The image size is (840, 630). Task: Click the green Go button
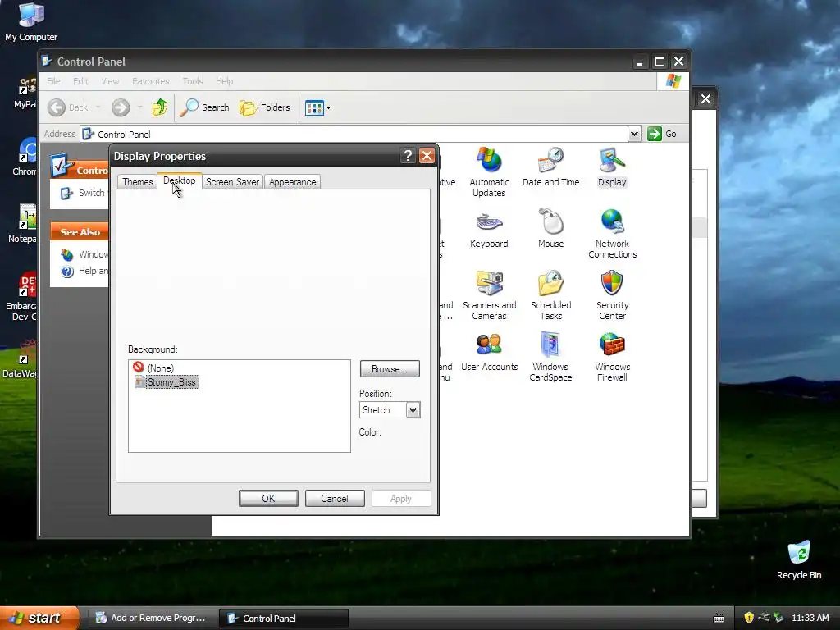[662, 134]
